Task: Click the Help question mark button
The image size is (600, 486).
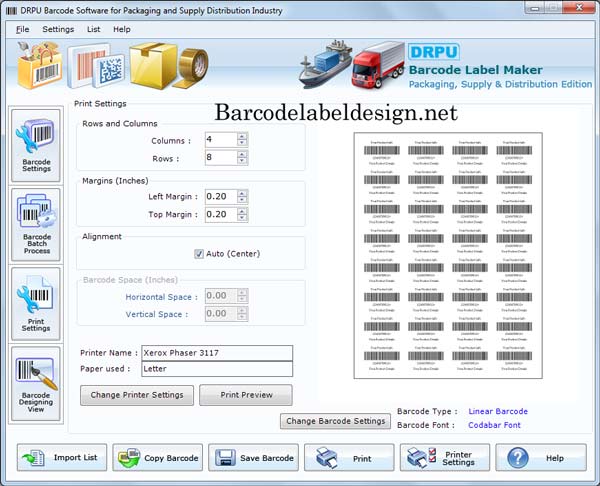Action: 541,457
